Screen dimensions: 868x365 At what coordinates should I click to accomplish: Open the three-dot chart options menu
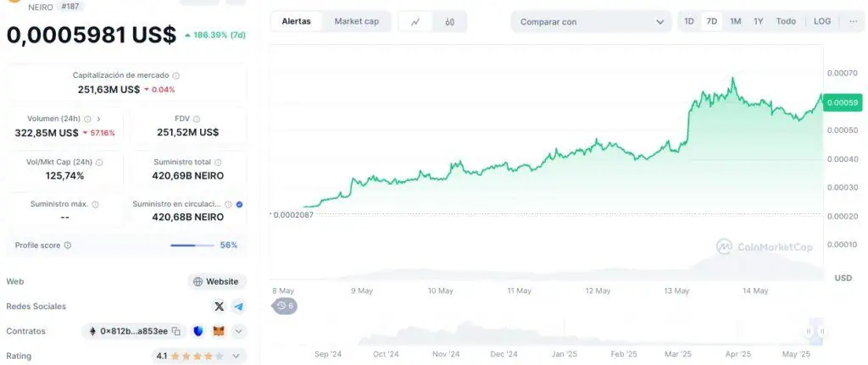point(853,21)
